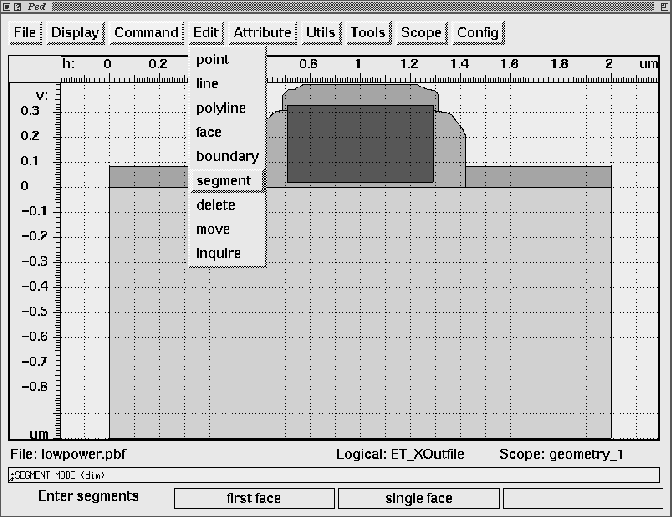The width and height of the screenshot is (672, 517).
Task: Click the dark gate rectangle in the canvas
Action: click(360, 144)
